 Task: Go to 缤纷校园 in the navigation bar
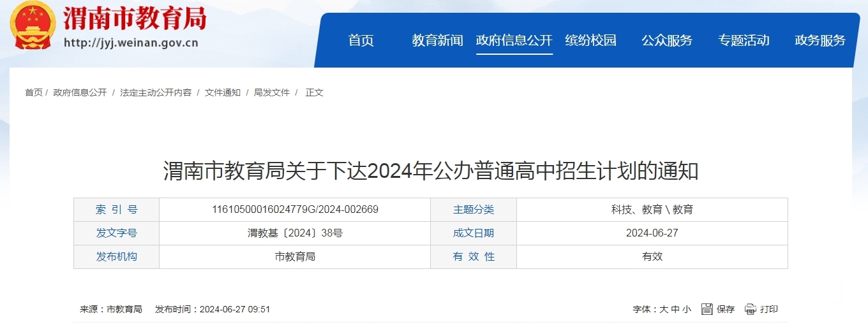pos(590,41)
